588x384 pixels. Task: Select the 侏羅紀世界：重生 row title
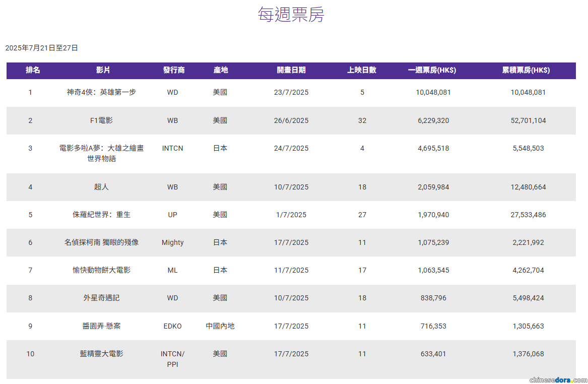coord(101,215)
